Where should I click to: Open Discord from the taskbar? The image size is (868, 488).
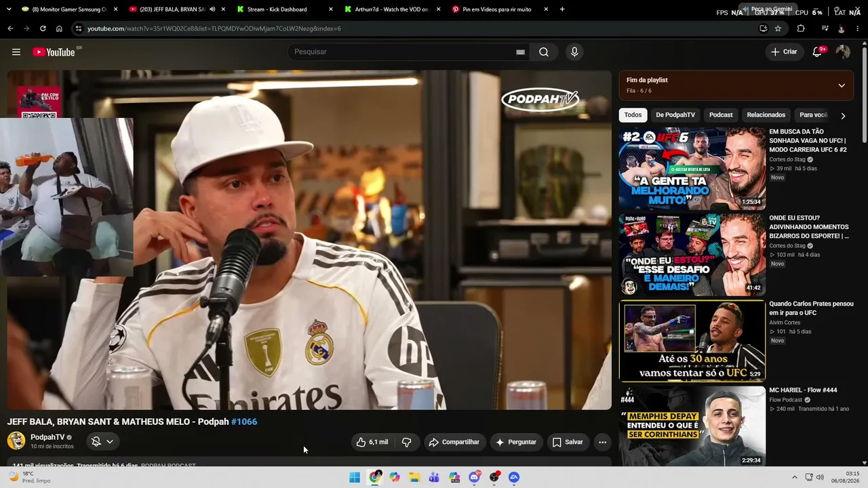475,477
